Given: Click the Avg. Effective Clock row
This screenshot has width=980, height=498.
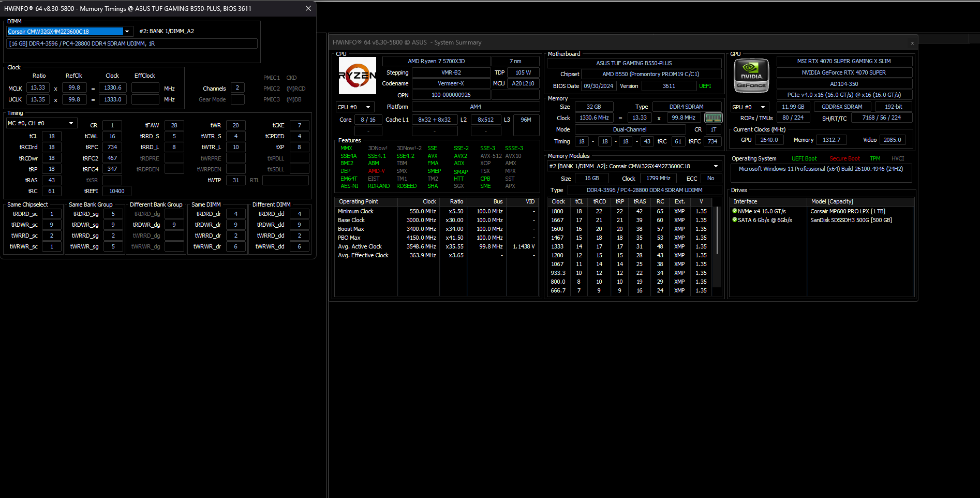Looking at the screenshot, I should click(x=437, y=255).
